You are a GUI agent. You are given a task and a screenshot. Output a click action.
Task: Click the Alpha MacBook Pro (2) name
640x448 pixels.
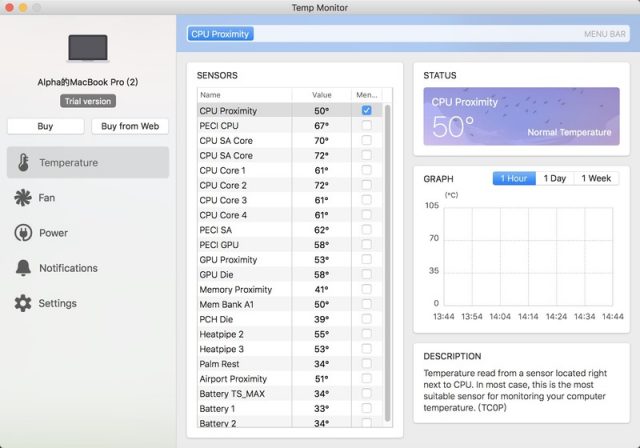[88, 82]
